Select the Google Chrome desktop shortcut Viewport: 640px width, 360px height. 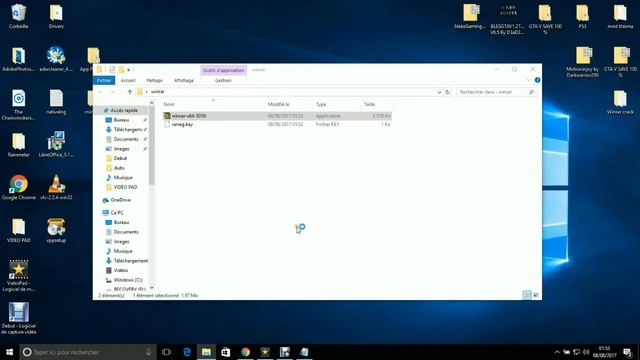point(18,188)
